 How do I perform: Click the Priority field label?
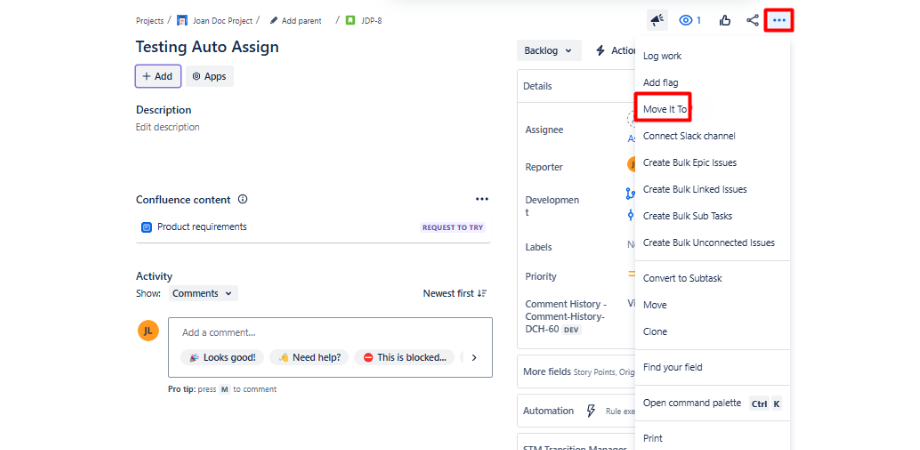[x=540, y=276]
